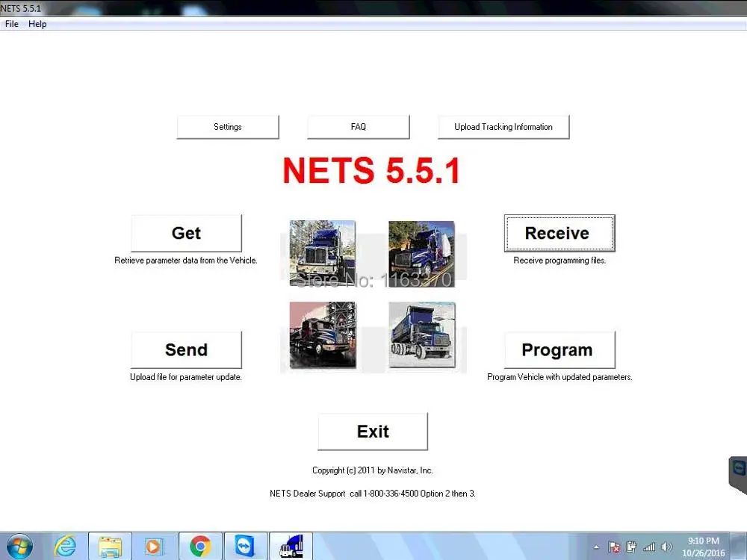This screenshot has height=560, width=747.
Task: Click 'Upload file for parameter update.' text
Action: point(186,376)
